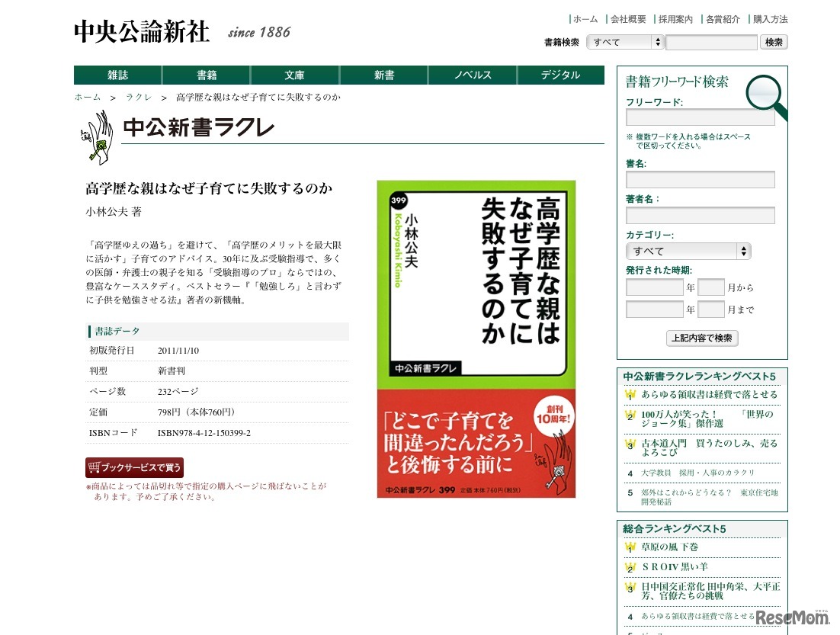Focus the 書名 input field
The height and width of the screenshot is (635, 840).
click(701, 179)
